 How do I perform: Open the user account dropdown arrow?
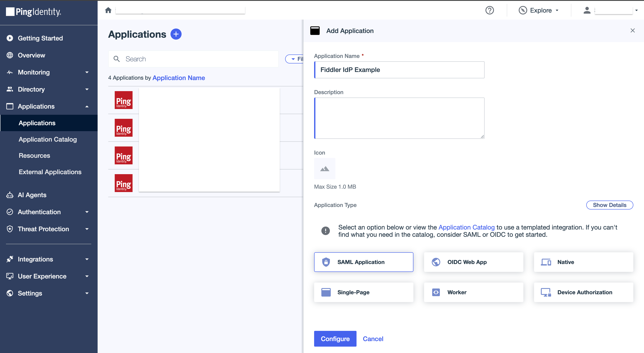[x=637, y=10]
